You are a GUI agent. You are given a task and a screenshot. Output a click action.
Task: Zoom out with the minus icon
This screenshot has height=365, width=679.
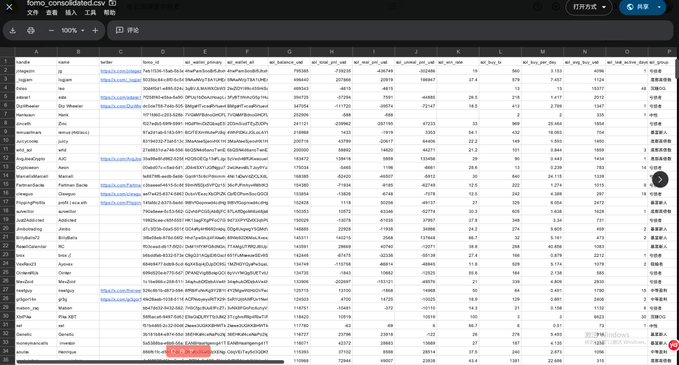(x=51, y=30)
